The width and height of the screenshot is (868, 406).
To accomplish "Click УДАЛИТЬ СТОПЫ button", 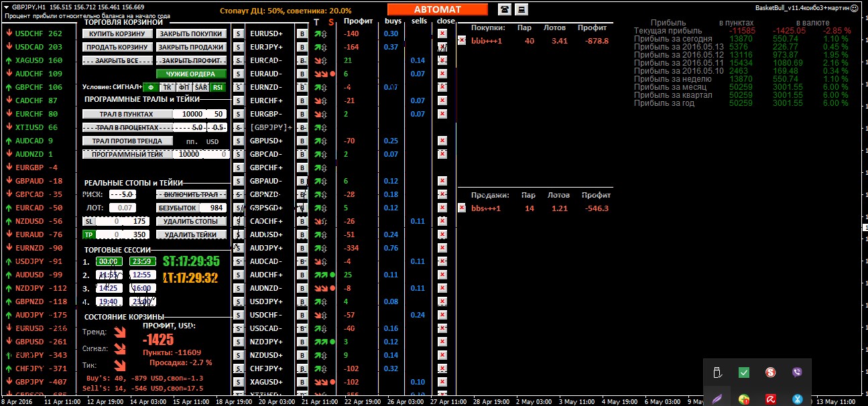I will point(191,221).
